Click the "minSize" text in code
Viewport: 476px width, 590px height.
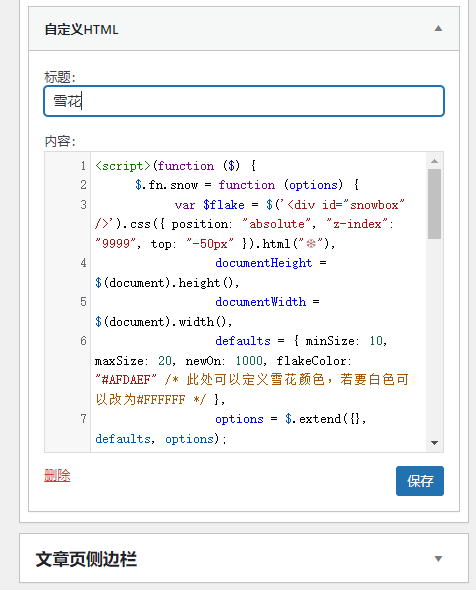[x=330, y=341]
